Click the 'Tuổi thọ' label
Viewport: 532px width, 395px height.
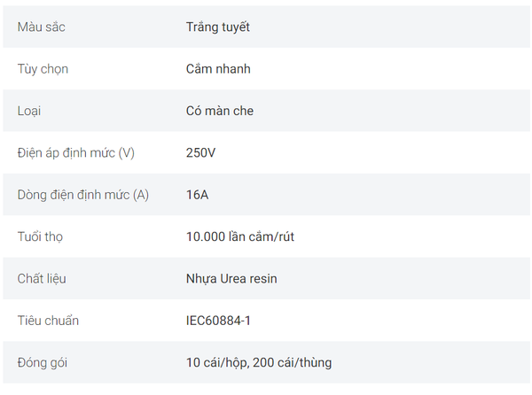click(x=40, y=236)
